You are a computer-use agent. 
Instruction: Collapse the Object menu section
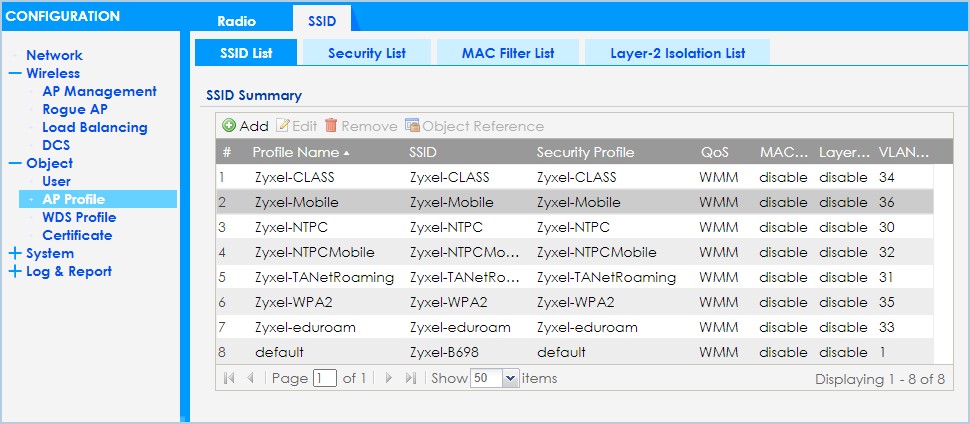15,163
